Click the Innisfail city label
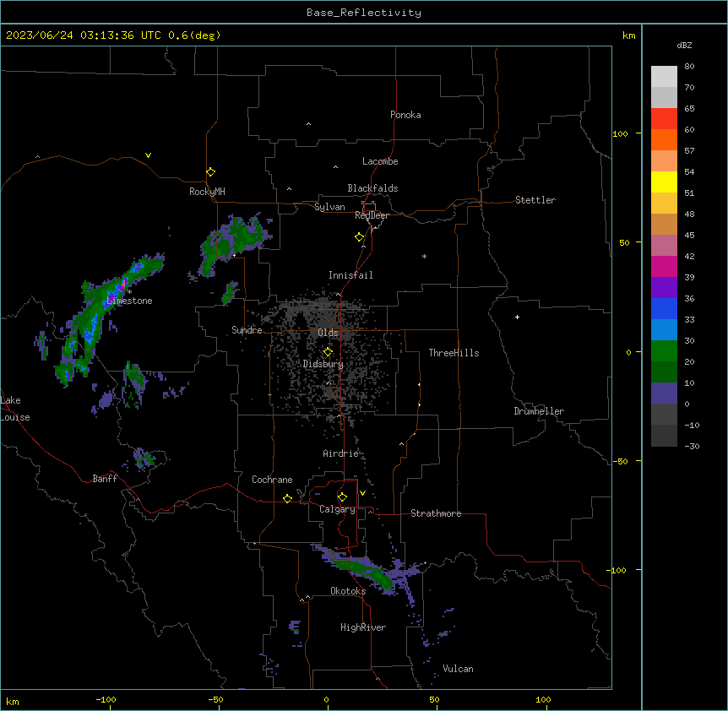 tap(350, 275)
